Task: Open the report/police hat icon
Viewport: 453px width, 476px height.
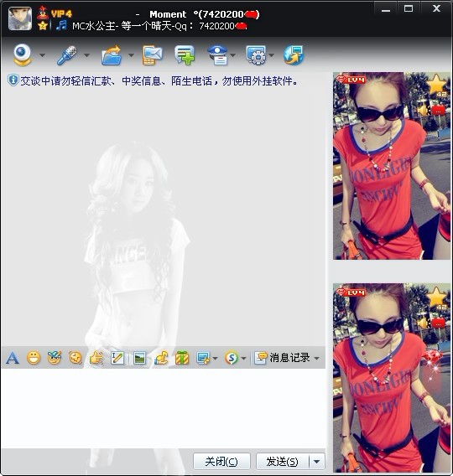Action: click(x=217, y=55)
